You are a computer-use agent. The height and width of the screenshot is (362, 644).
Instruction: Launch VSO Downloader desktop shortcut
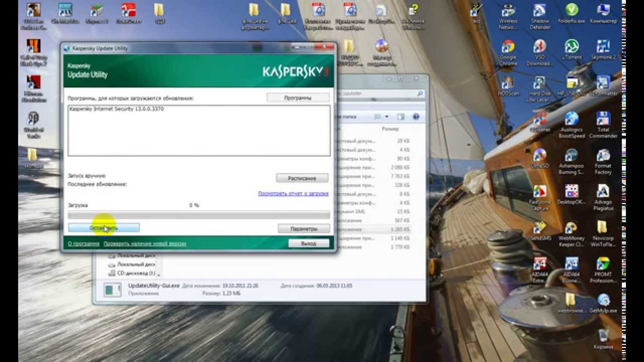coord(540,52)
